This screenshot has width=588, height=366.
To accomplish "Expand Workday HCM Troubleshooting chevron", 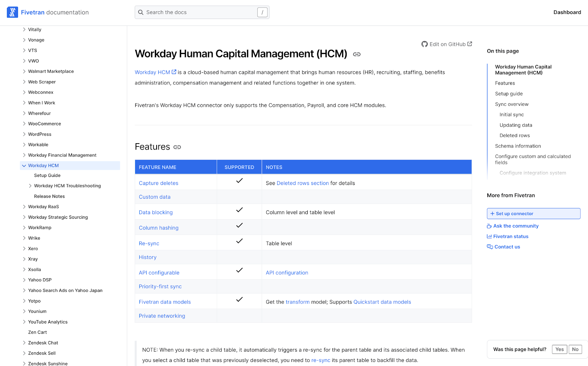I will click(30, 186).
